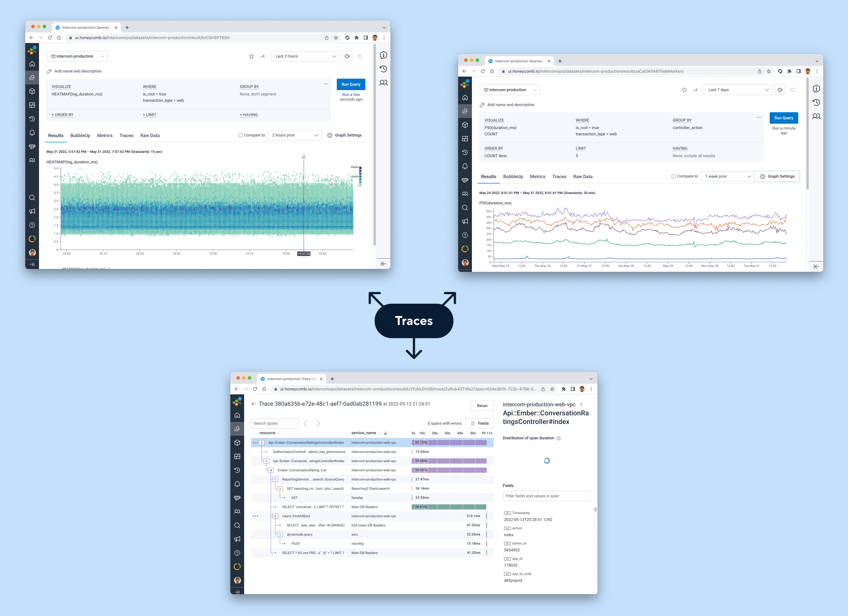This screenshot has height=616, width=848.
Task: Collapse the Ember::ConversationRating::List span node
Action: (271, 470)
